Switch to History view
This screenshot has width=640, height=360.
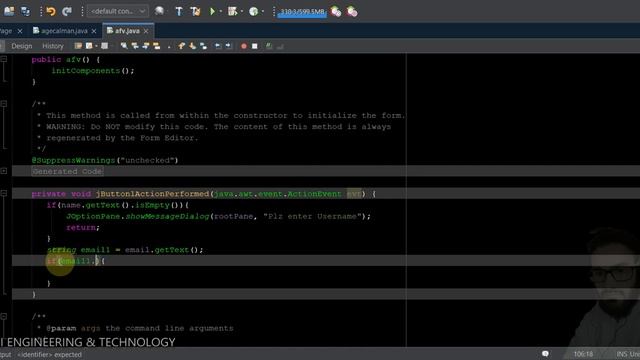point(53,46)
